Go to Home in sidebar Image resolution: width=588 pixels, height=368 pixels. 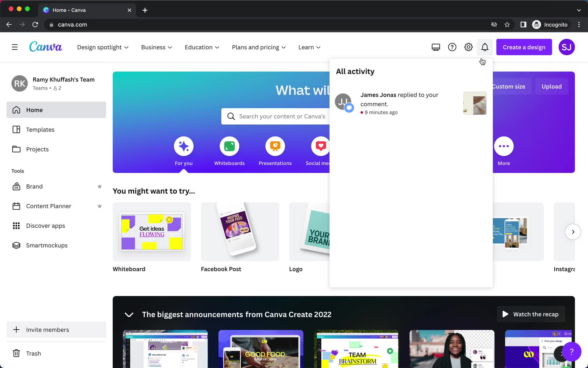(x=56, y=110)
